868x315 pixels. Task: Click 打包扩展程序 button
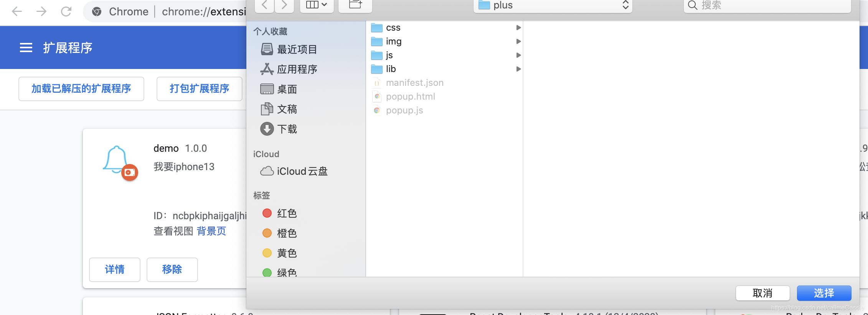click(200, 89)
